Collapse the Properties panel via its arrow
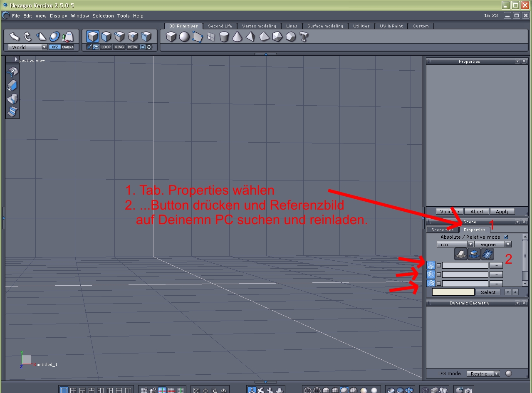Image resolution: width=532 pixels, height=393 pixels. (x=517, y=61)
